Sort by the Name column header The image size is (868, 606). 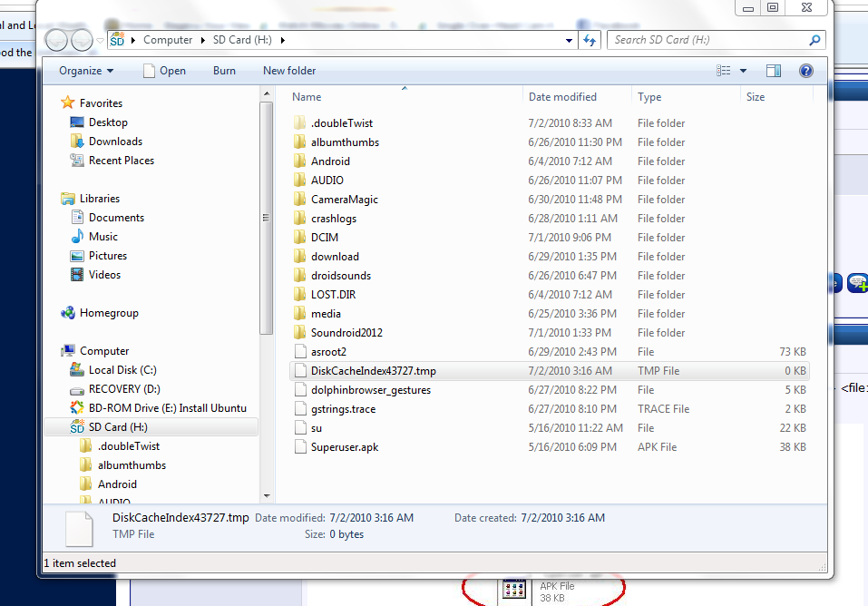(x=307, y=97)
